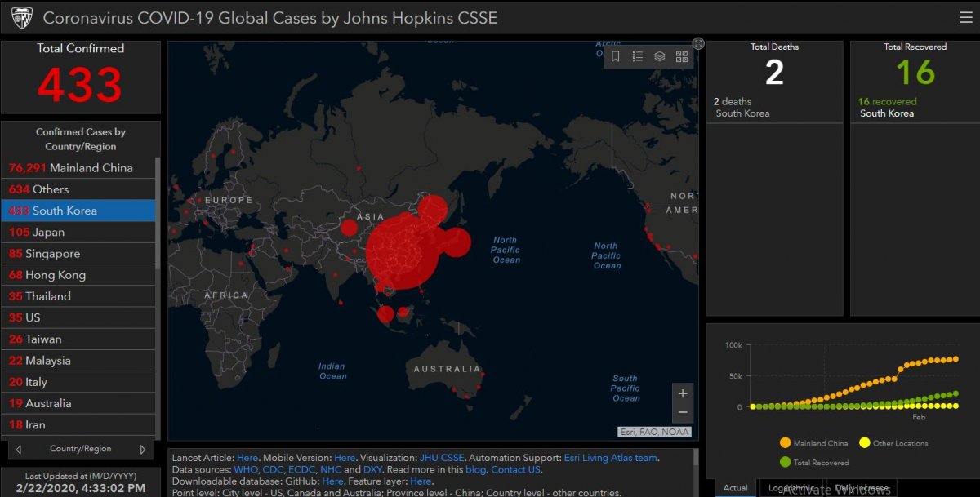Open the basemap gallery grid icon

(682, 56)
